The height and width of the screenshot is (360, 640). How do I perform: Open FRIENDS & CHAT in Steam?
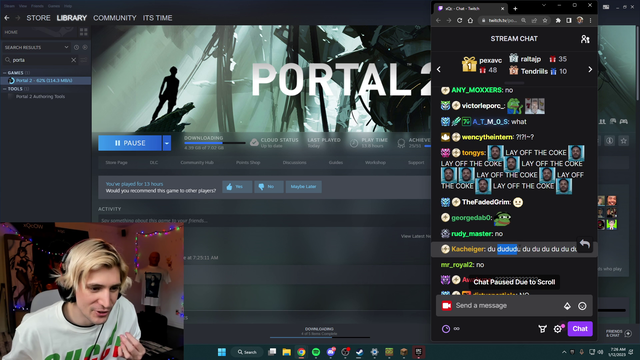pyautogui.click(x=619, y=333)
